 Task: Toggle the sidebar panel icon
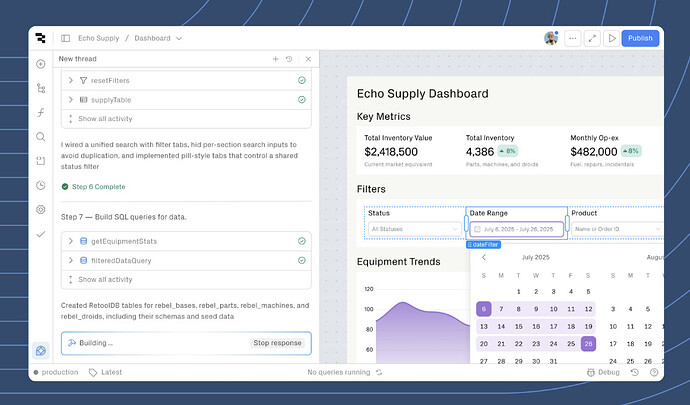(66, 38)
